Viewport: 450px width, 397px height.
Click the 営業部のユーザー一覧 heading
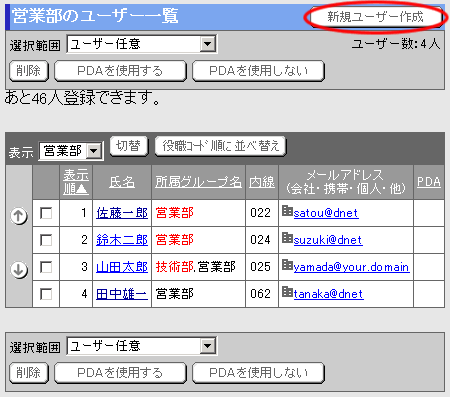[95, 16]
